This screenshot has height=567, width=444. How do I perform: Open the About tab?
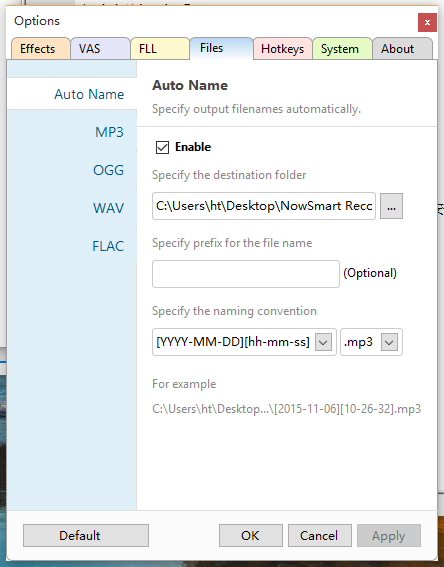tap(402, 49)
